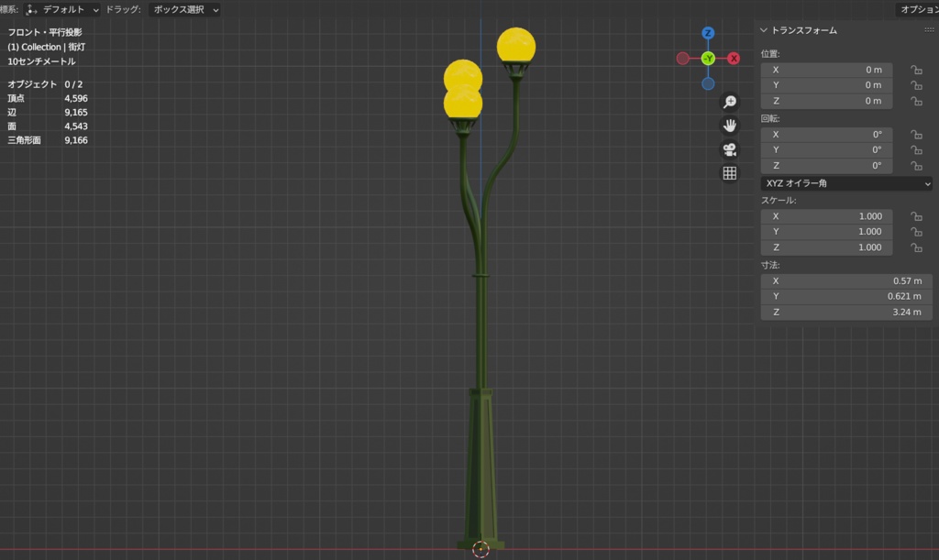This screenshot has width=939, height=560.
Task: Open the デフォルト orientation dropdown
Action: point(62,9)
